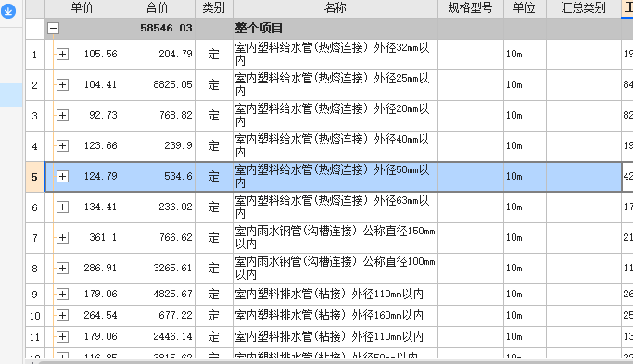Click total cell 236.02
The image size is (633, 364).
point(158,207)
